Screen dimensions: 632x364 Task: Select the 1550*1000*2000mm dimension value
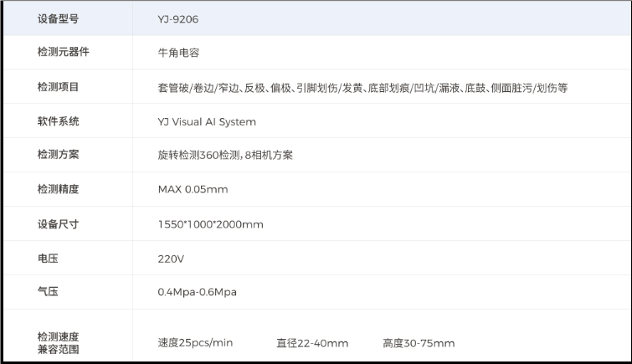210,224
